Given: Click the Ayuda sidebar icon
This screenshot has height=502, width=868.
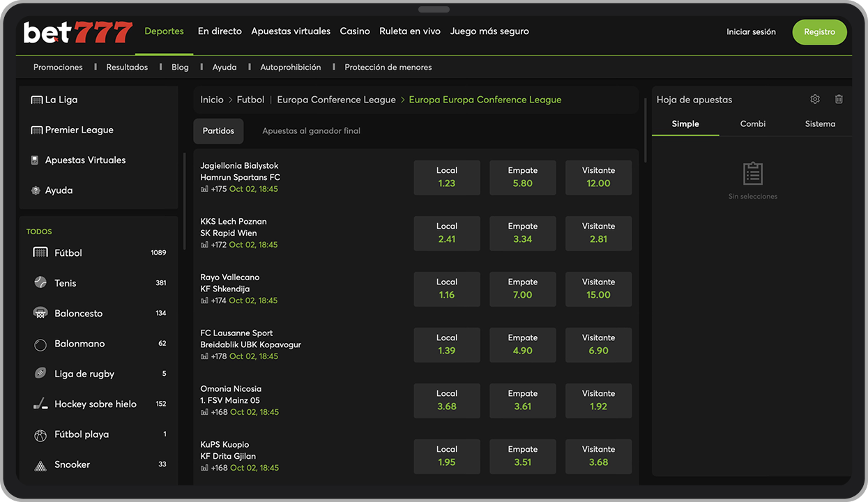Looking at the screenshot, I should pyautogui.click(x=36, y=190).
